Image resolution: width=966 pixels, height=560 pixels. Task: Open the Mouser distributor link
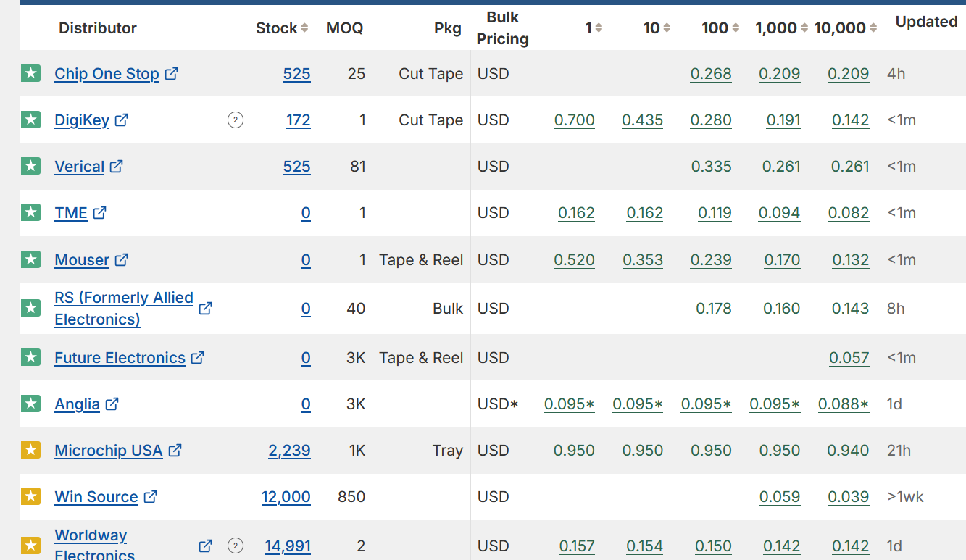coord(82,260)
